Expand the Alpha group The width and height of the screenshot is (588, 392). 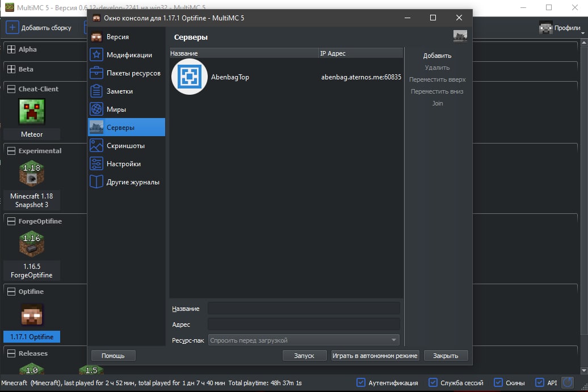tap(11, 49)
